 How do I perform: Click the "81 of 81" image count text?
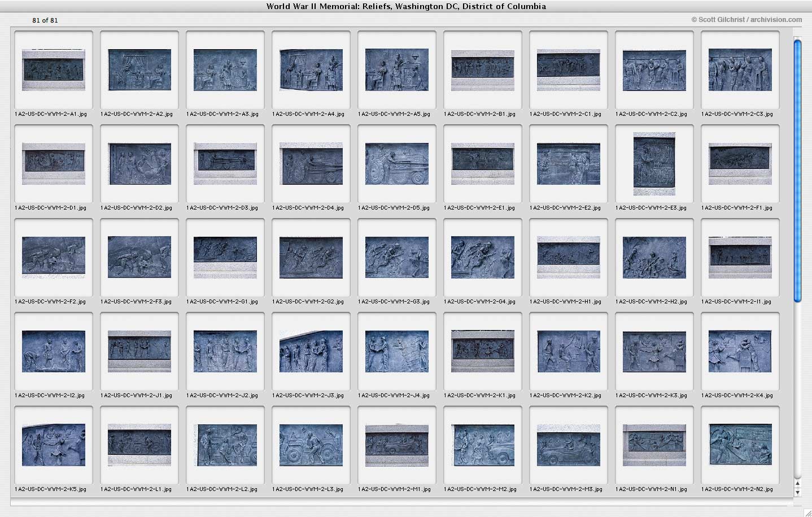click(x=45, y=20)
